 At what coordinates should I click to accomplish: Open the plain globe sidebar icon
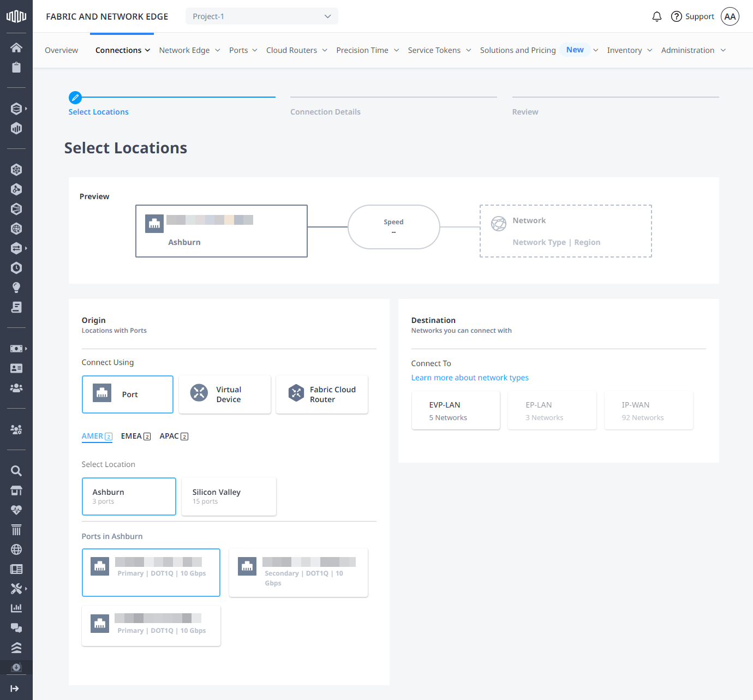[x=16, y=549]
